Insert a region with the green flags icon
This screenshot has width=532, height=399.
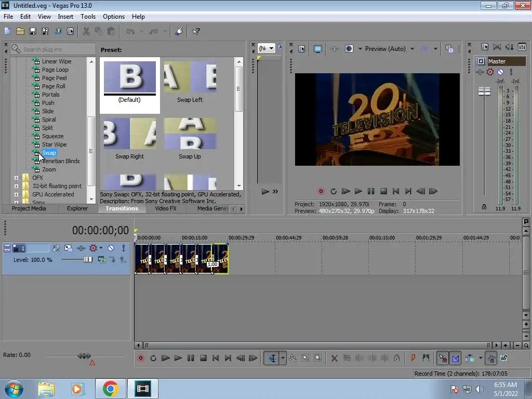coord(426,358)
